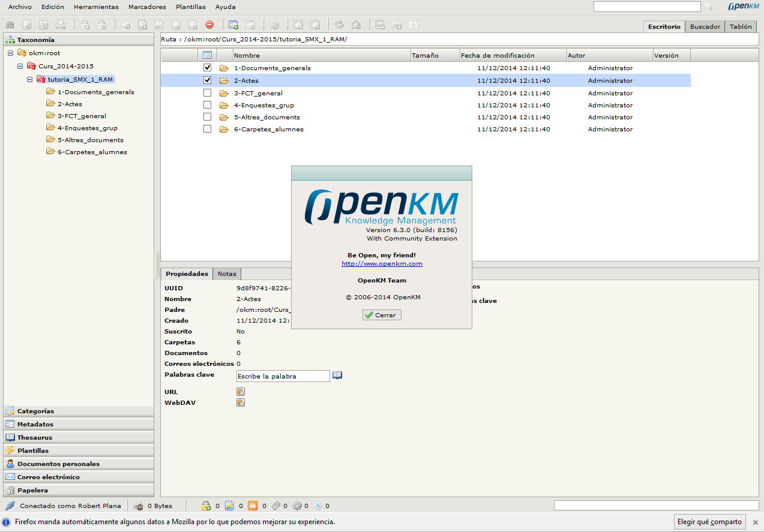Click the orange subscriptions icon in status bar
Screen dimensions: 764x532
point(253,506)
